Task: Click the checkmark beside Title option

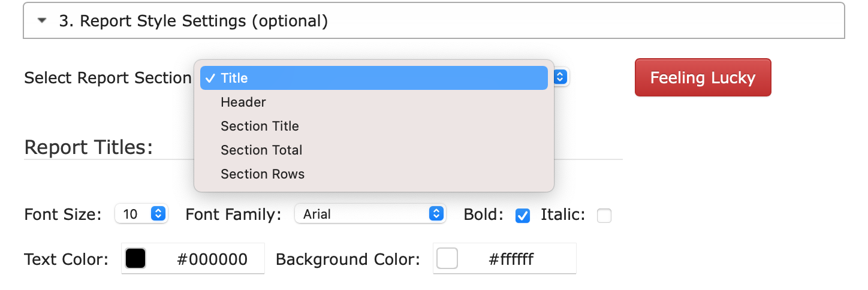Action: coord(210,78)
